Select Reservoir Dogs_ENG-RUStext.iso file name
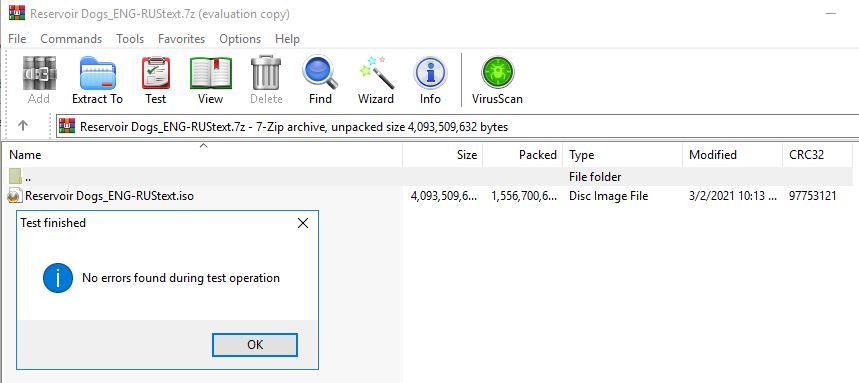 point(110,196)
